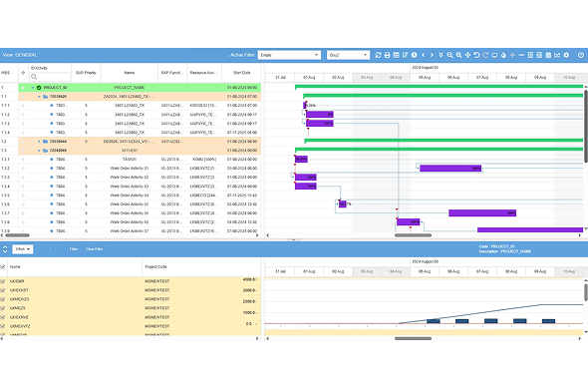Viewport: 588px width, 389px height.
Task: Open the table grid icon in toolbar
Action: coord(396,55)
